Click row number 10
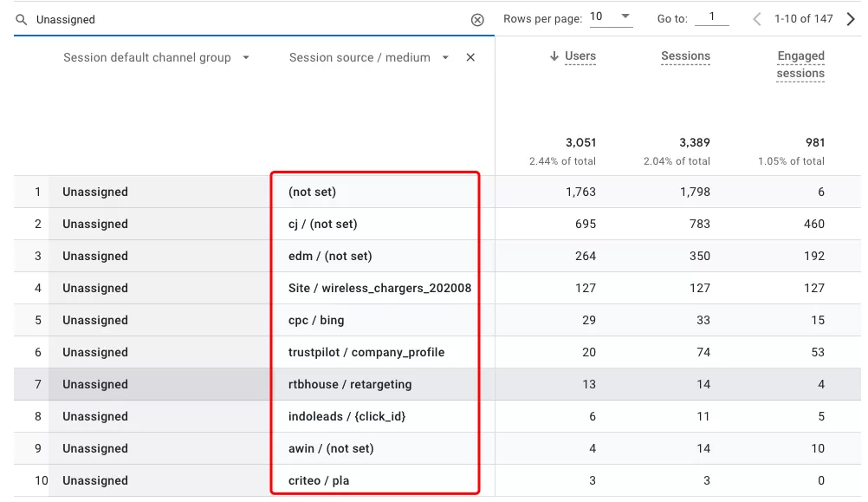 (42, 481)
